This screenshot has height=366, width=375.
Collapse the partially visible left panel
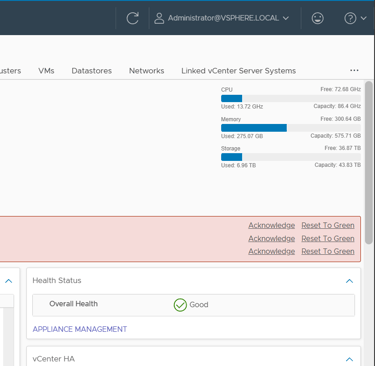(9, 281)
